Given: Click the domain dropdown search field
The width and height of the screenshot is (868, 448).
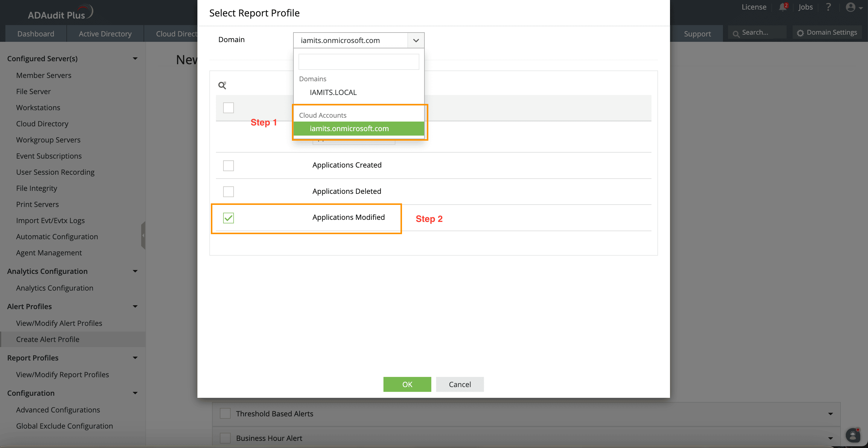Looking at the screenshot, I should [359, 62].
